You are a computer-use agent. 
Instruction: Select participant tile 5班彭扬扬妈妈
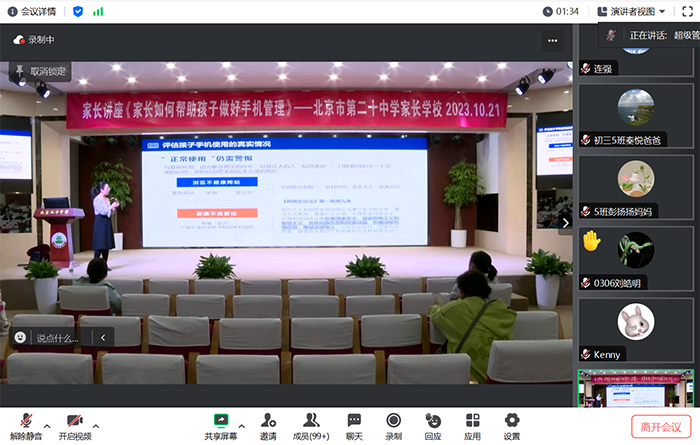(636, 187)
